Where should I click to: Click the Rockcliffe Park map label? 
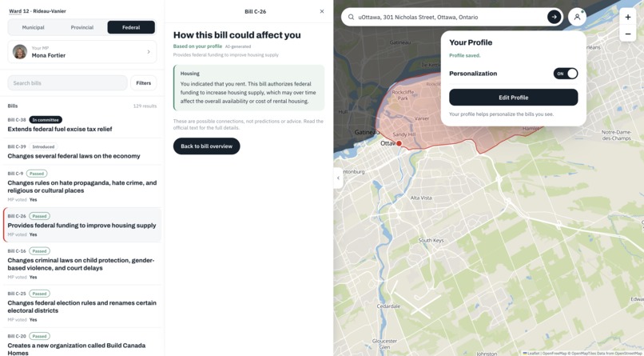tap(403, 95)
